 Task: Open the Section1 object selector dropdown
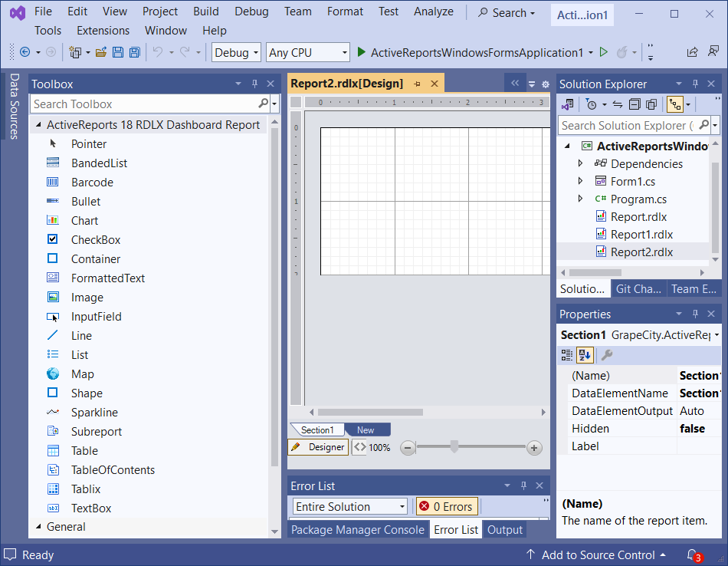coord(717,335)
